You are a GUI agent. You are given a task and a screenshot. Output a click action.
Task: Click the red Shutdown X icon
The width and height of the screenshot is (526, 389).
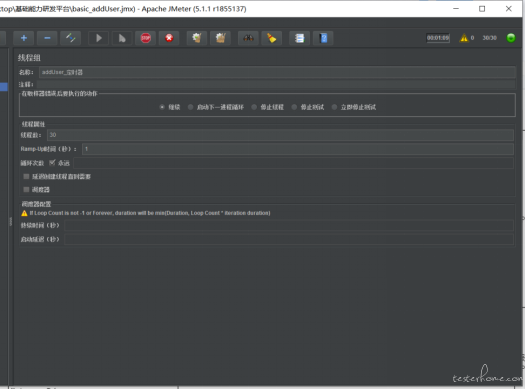coord(169,38)
